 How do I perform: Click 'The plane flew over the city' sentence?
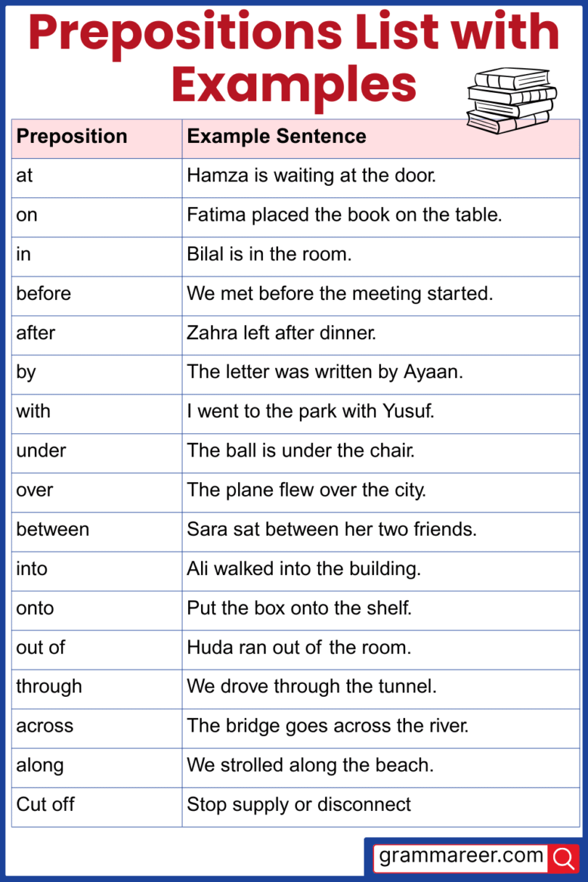point(306,490)
